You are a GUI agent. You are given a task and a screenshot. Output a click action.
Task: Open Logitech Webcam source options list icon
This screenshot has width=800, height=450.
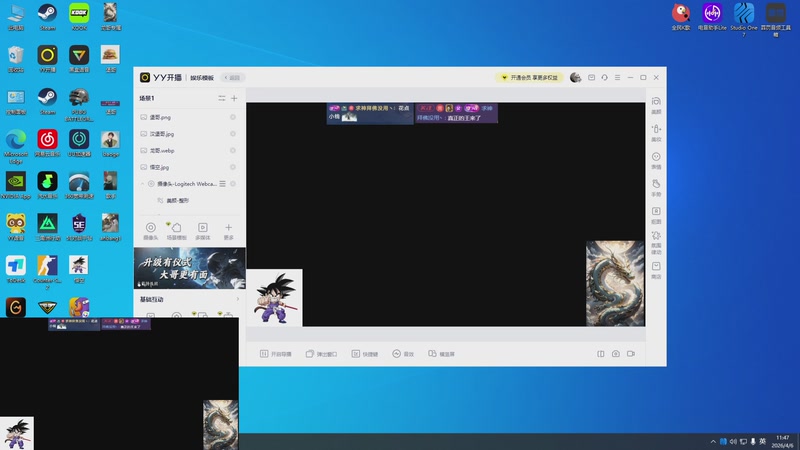(222, 184)
